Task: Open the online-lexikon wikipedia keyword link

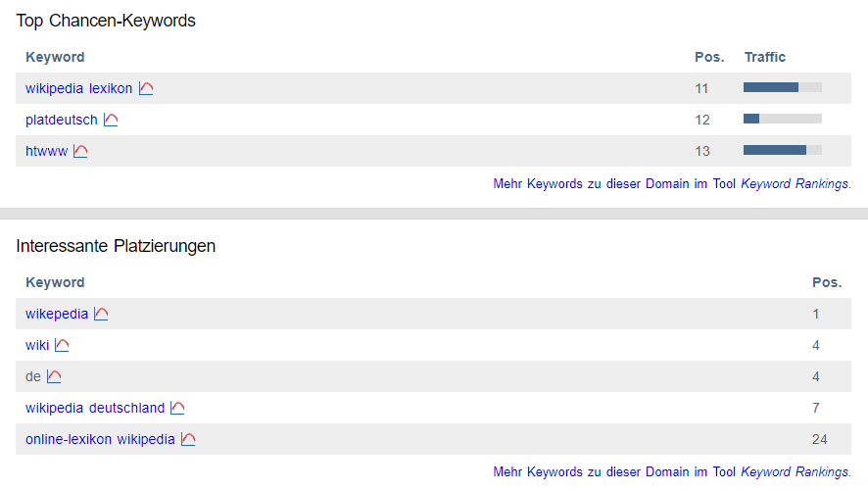Action: [100, 439]
